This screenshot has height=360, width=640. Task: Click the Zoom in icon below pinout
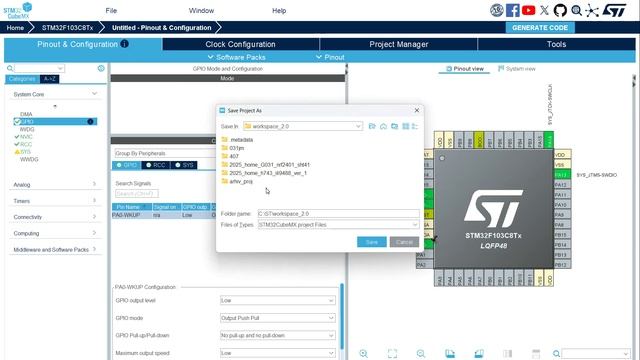pyautogui.click(x=363, y=353)
